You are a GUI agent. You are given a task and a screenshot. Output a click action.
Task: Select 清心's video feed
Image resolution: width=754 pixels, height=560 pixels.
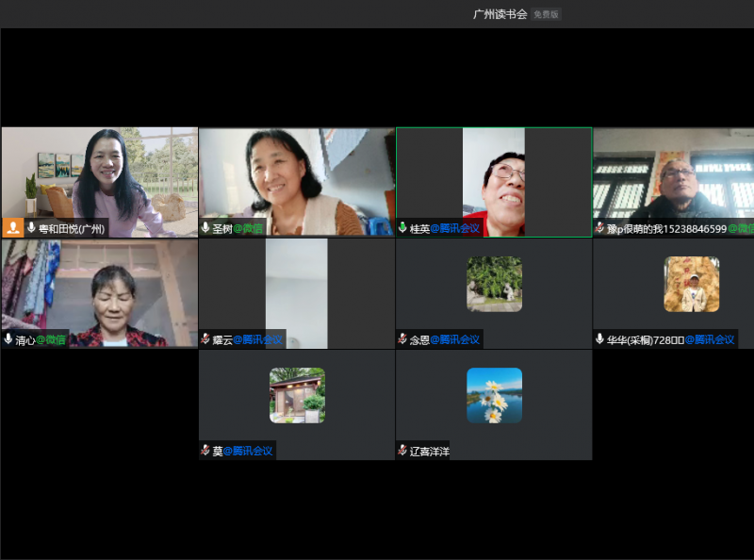[99, 288]
